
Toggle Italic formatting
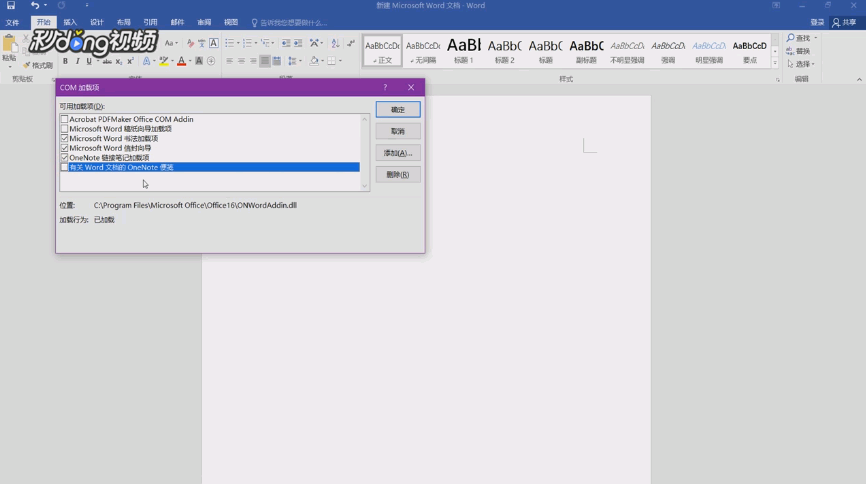(x=77, y=61)
